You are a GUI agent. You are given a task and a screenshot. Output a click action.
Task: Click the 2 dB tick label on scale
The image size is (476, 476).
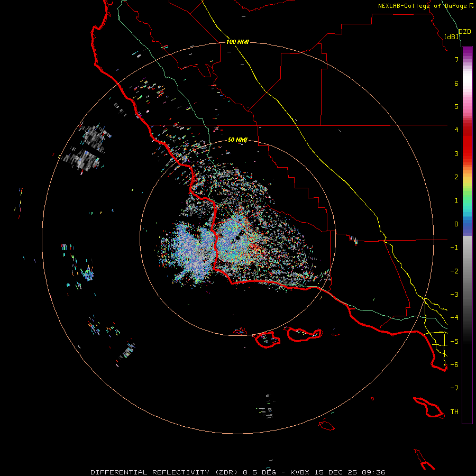pos(456,177)
